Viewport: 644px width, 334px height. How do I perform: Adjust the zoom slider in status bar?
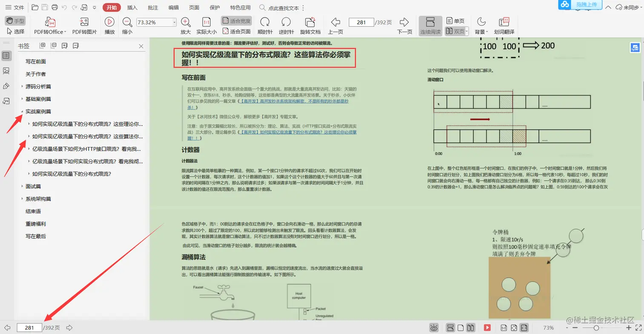click(x=596, y=328)
